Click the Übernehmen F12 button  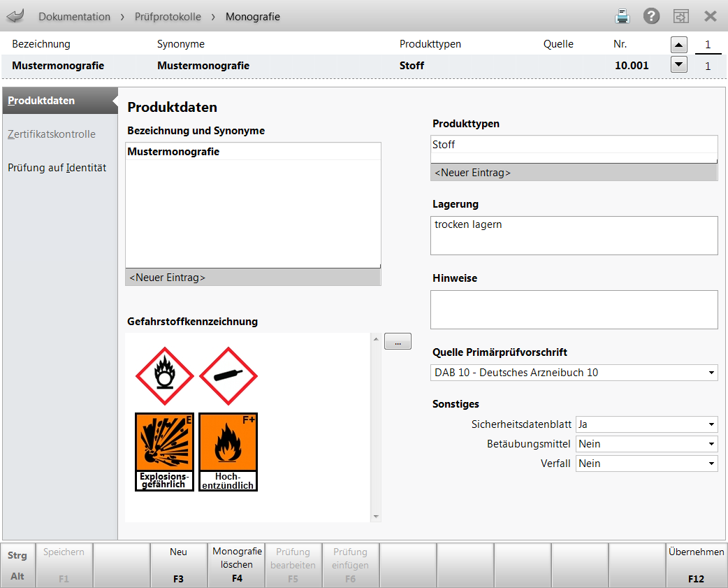coord(696,565)
